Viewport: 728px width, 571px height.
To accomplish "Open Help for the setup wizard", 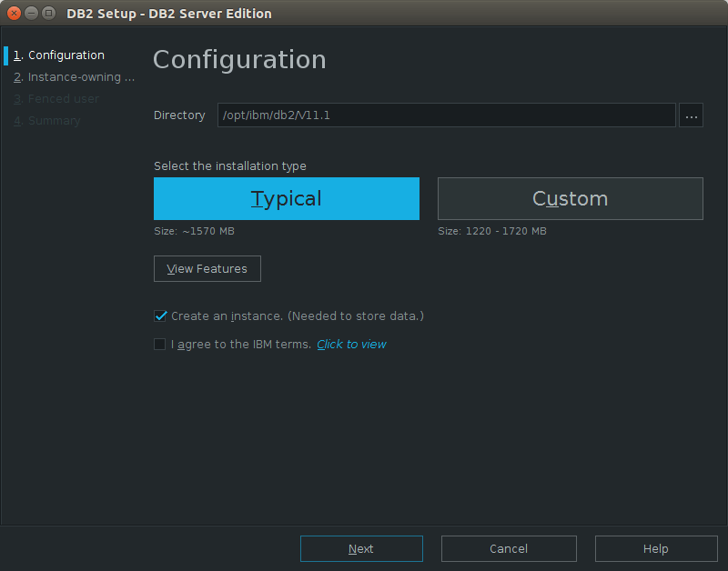I will [656, 549].
